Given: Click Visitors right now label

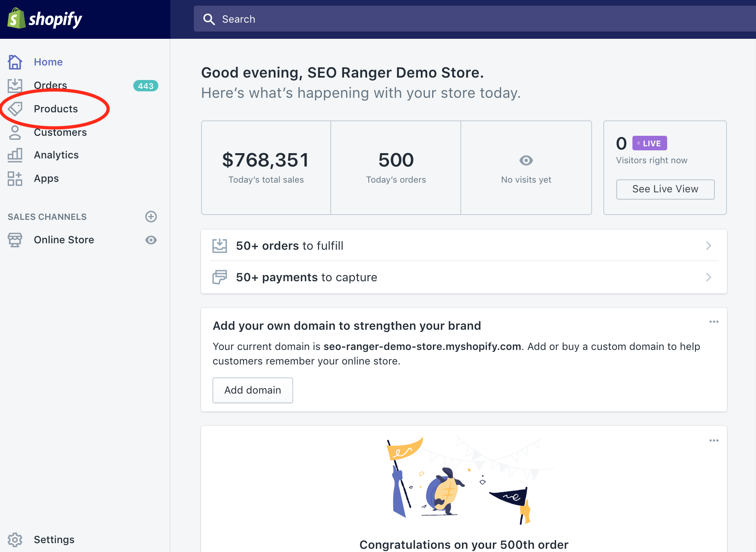Looking at the screenshot, I should click(x=651, y=160).
